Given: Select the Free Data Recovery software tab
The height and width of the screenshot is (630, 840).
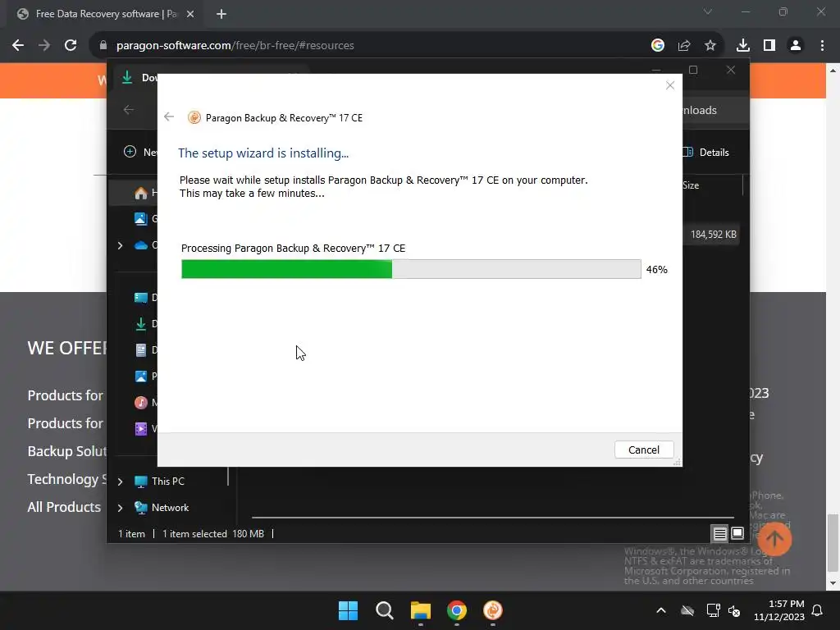Looking at the screenshot, I should pos(106,14).
